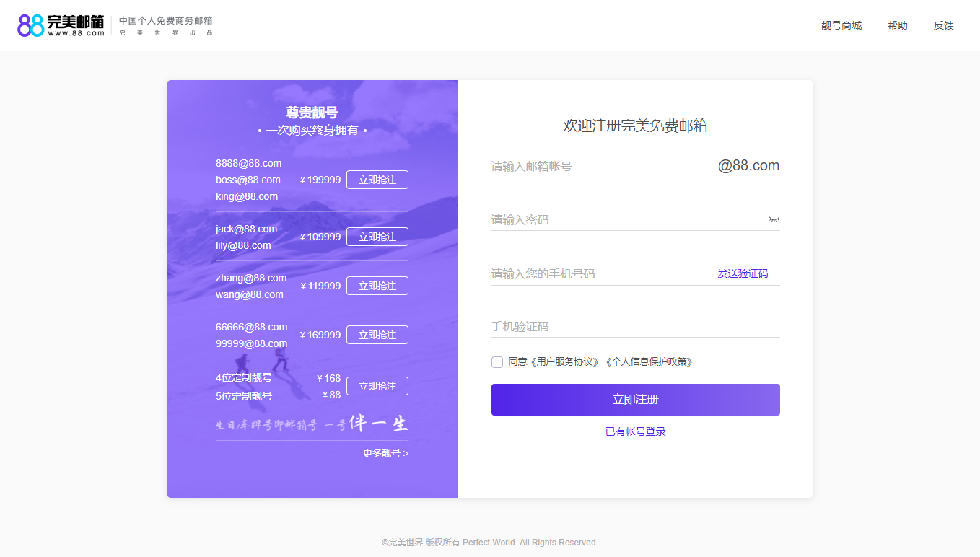The height and width of the screenshot is (557, 980).
Task: Click 欢迎注册完美免费邮箱 heading
Action: pyautogui.click(x=636, y=126)
